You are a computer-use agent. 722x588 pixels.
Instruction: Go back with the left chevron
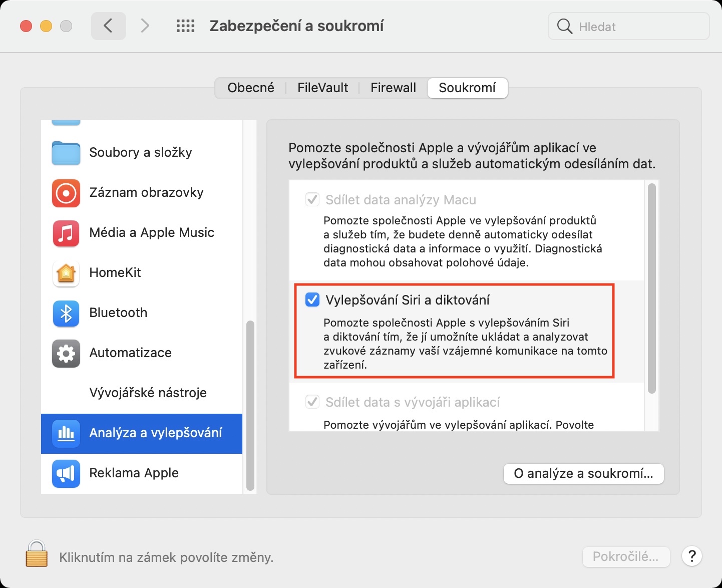(x=108, y=26)
